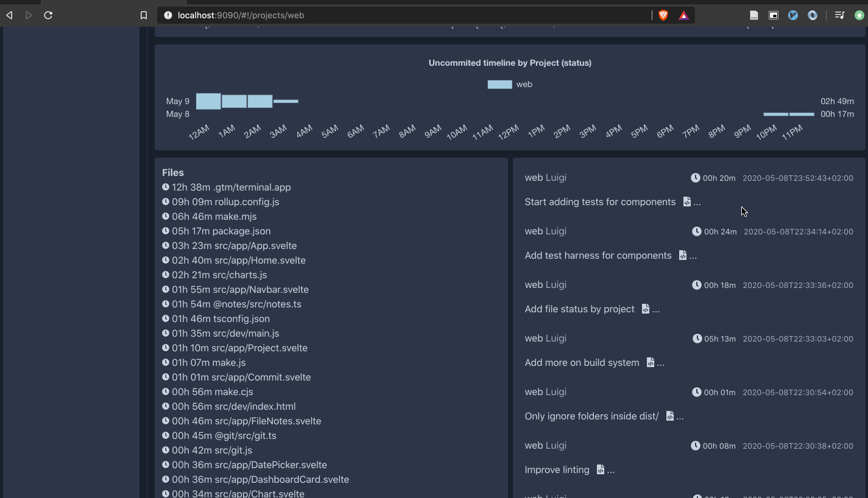This screenshot has height=498, width=868.
Task: Click the page reload button
Action: point(48,15)
